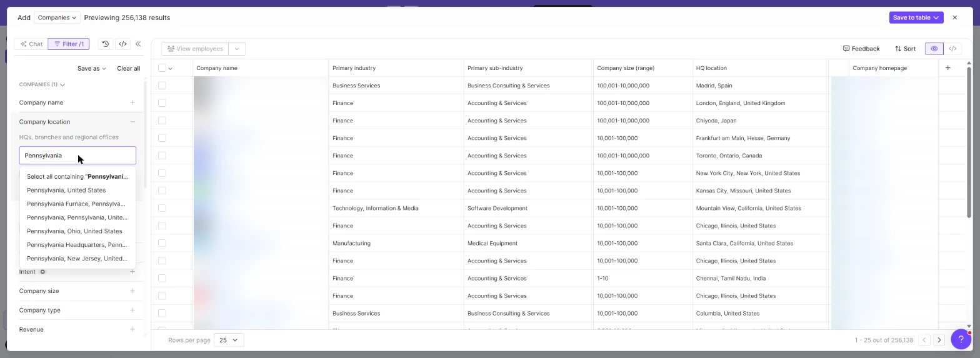Open the code view icon beside Filter

pyautogui.click(x=122, y=44)
